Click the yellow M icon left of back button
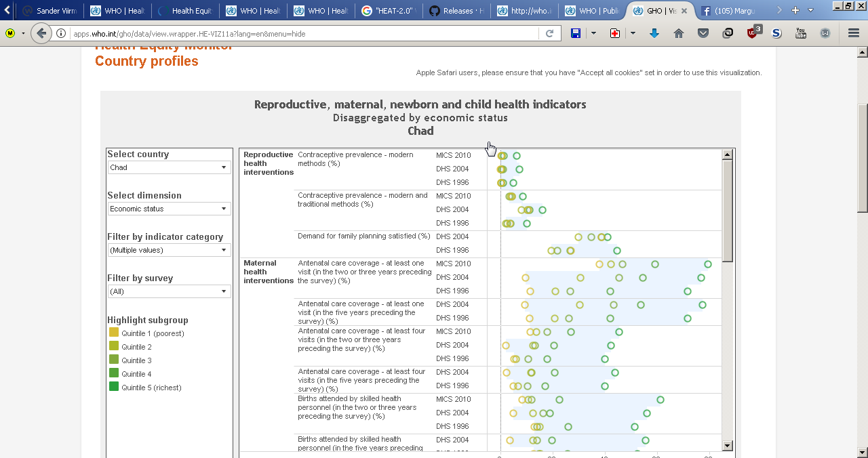Screen dimensions: 868x458 click(x=10, y=33)
